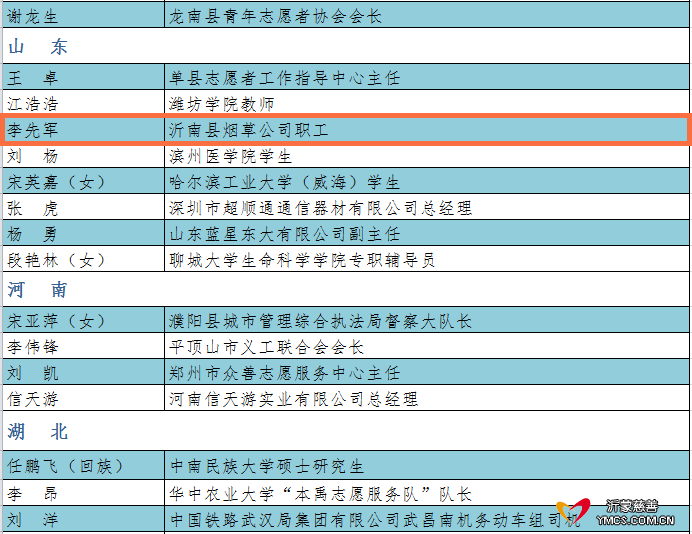Viewport: 692px width, 534px height.
Task: Select 哈尔滨工业大学（威海）学生 cell
Action: (427, 182)
